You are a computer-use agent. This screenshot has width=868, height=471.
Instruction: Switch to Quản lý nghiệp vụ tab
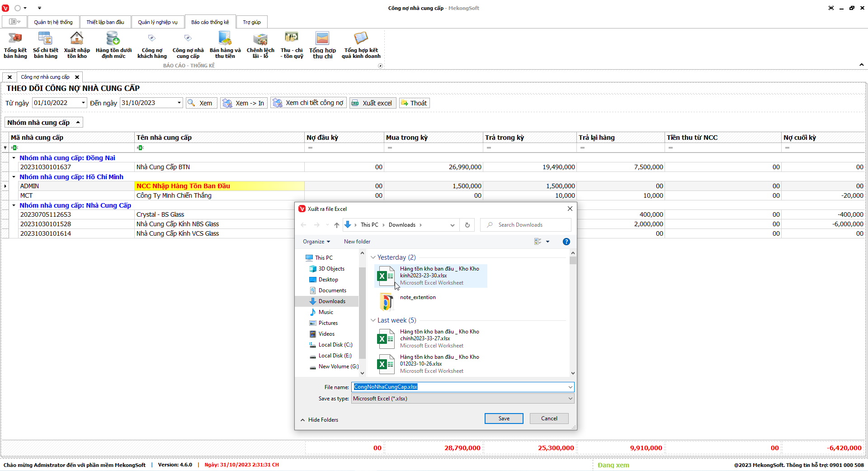158,22
